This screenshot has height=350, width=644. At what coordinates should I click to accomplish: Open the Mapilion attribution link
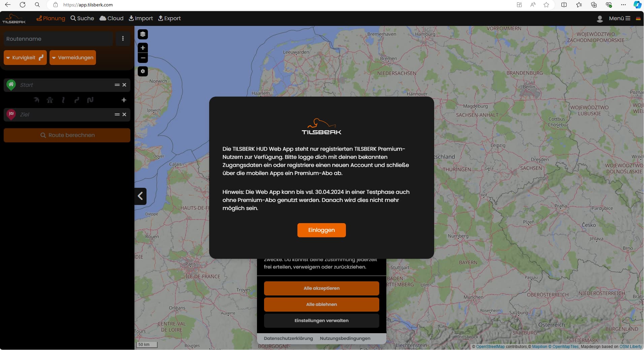coord(540,346)
